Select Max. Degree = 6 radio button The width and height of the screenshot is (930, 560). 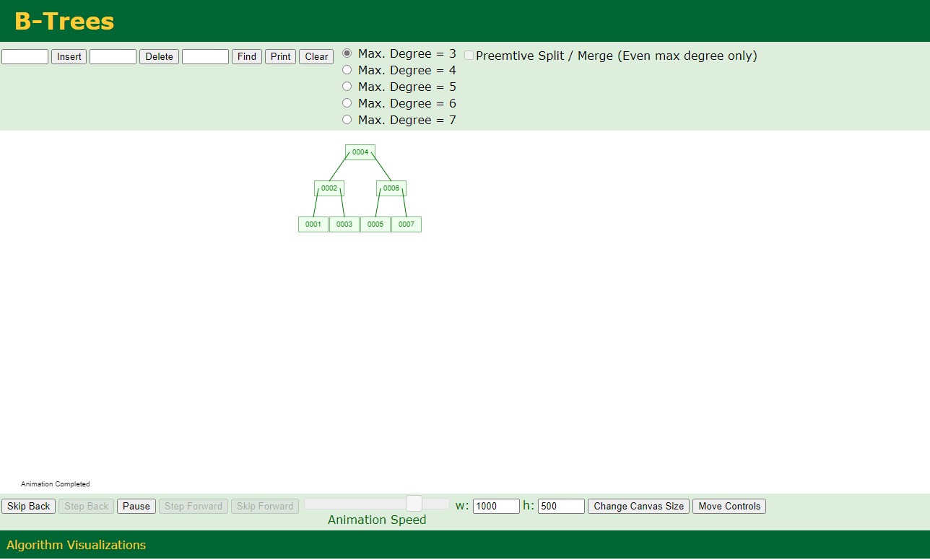(347, 102)
